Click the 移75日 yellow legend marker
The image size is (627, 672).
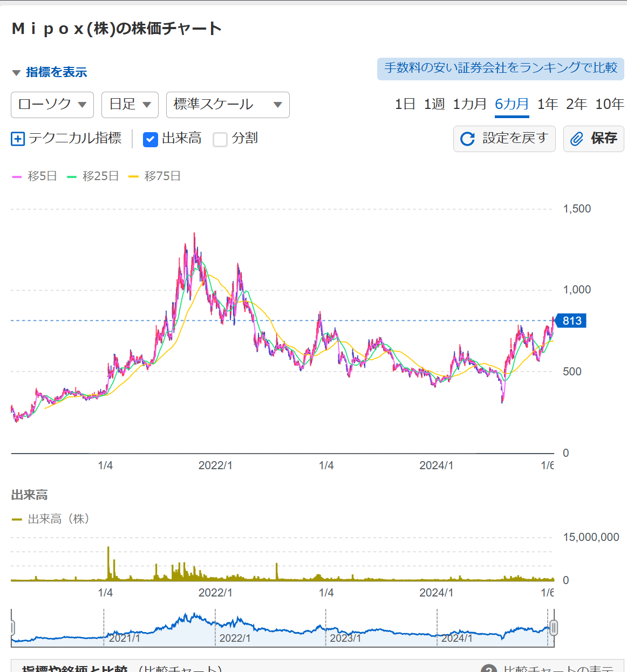coord(133,176)
